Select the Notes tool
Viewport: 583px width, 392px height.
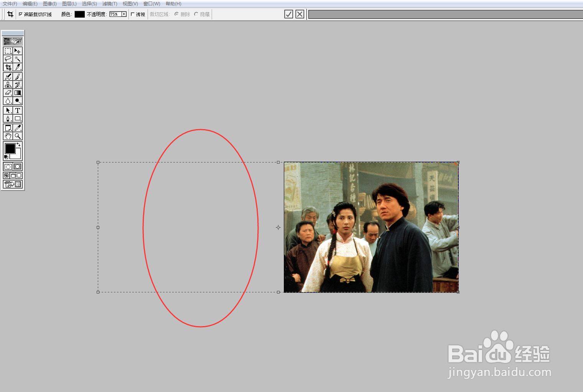point(8,128)
